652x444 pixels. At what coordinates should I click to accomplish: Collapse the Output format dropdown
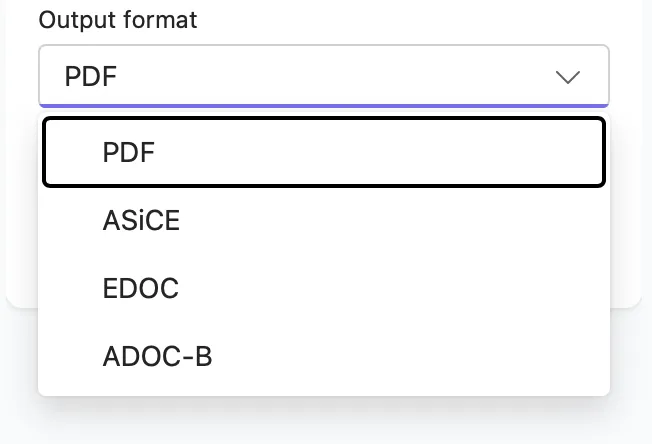pyautogui.click(x=567, y=76)
